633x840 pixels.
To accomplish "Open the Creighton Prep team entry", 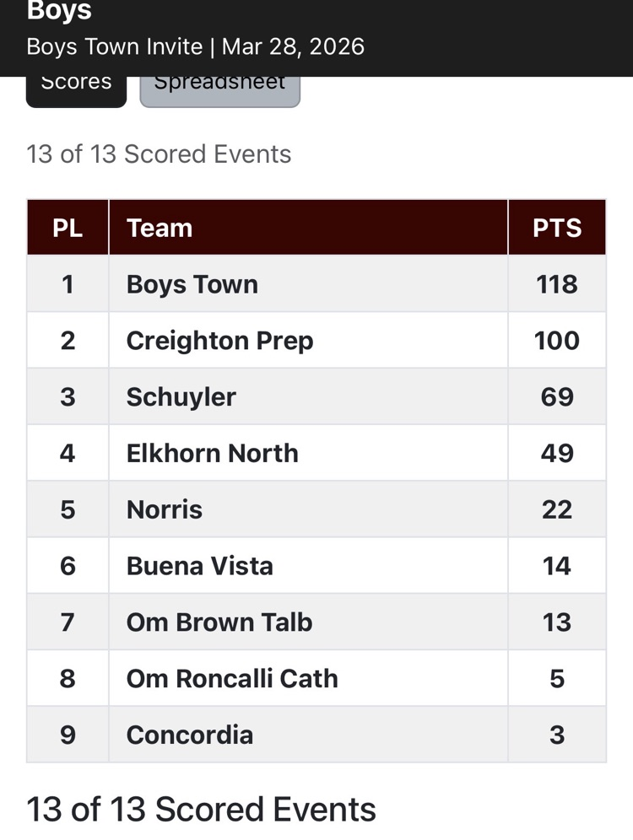I will tap(219, 341).
